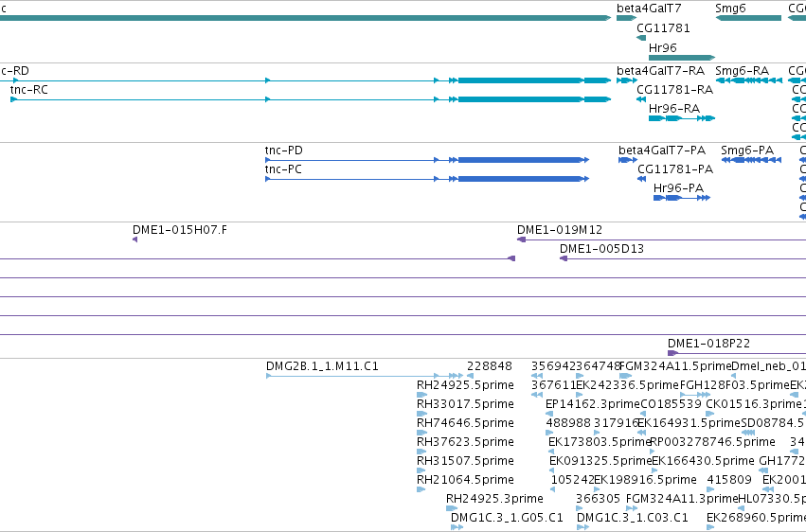Viewport: 806px width, 532px height.
Task: Select the CG11781 gene label
Action: point(663,28)
